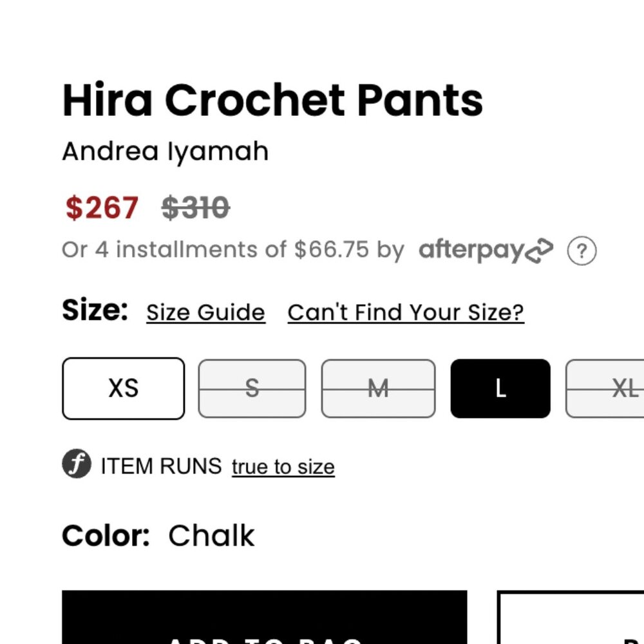Viewport: 644px width, 644px height.
Task: Choose the sold-out size M option
Action: point(377,388)
